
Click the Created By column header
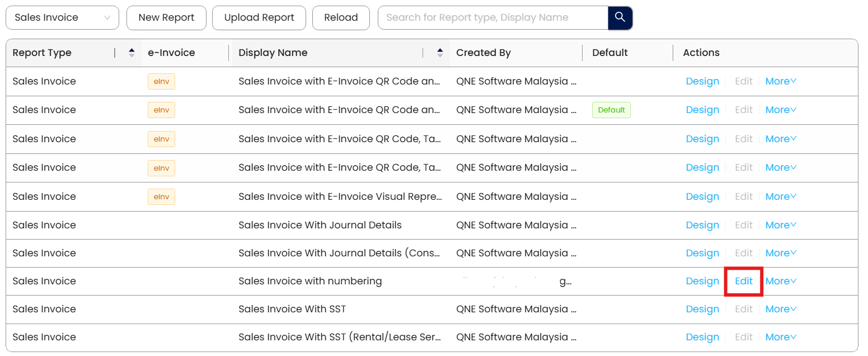(484, 53)
